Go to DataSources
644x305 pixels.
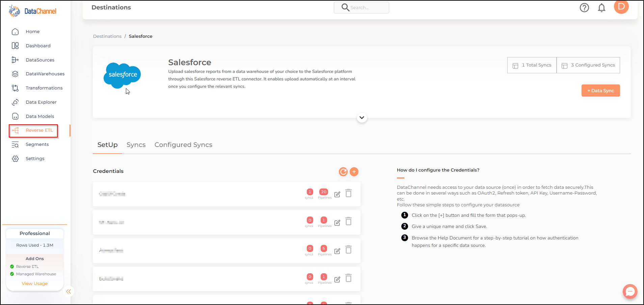40,60
